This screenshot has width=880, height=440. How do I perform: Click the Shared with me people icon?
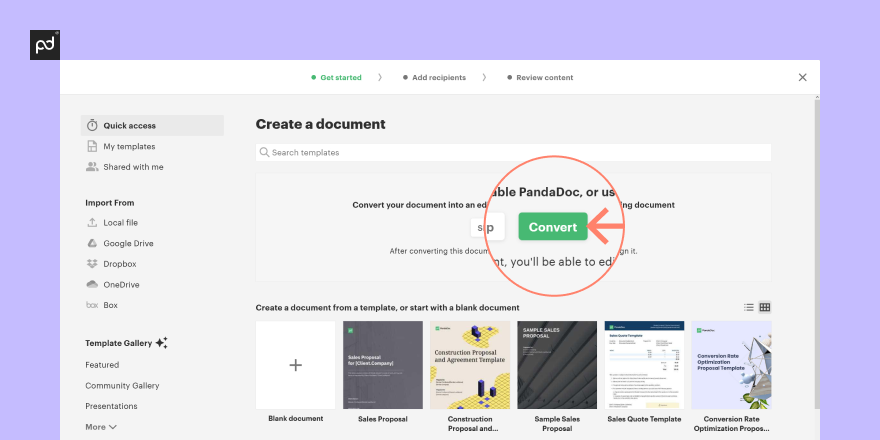[x=92, y=167]
